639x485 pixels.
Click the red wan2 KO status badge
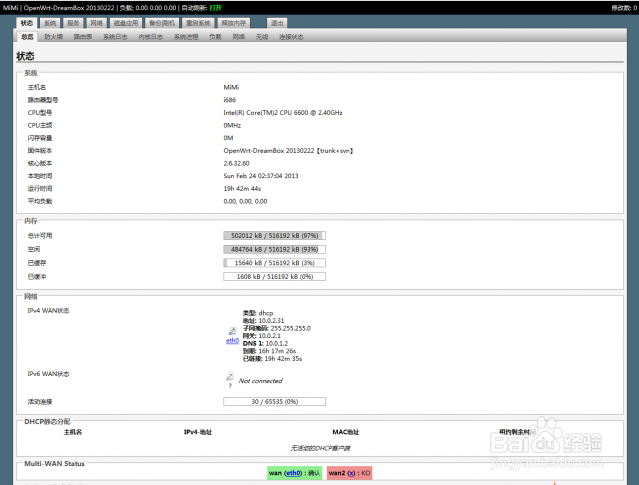coord(349,473)
